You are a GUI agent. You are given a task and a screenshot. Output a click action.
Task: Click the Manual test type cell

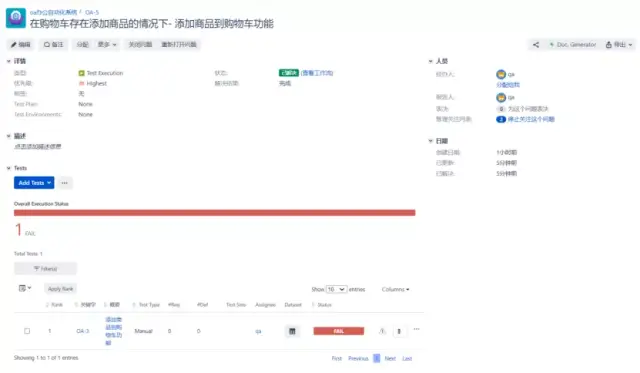[143, 331]
